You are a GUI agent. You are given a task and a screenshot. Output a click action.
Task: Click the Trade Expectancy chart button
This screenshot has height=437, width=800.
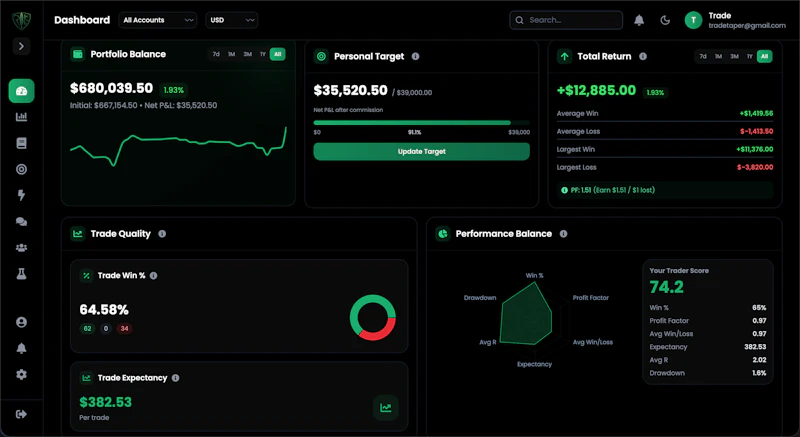pyautogui.click(x=386, y=407)
